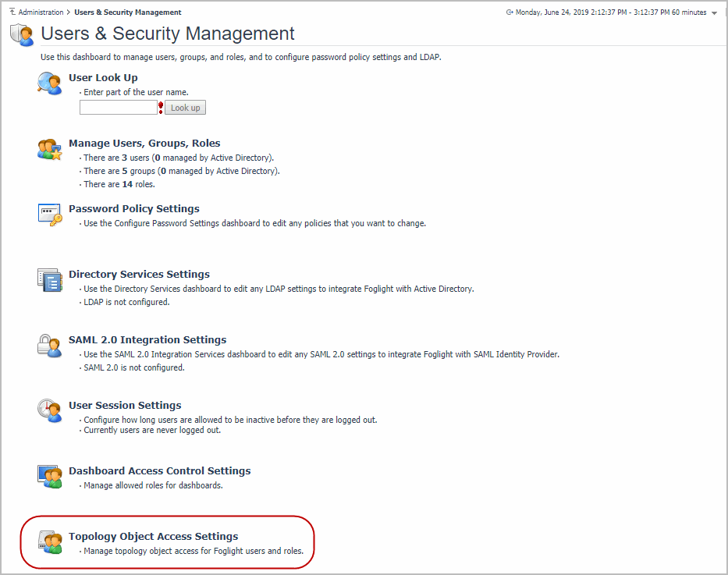
Task: Click the Topology Object Access Settings icon
Action: pos(49,542)
